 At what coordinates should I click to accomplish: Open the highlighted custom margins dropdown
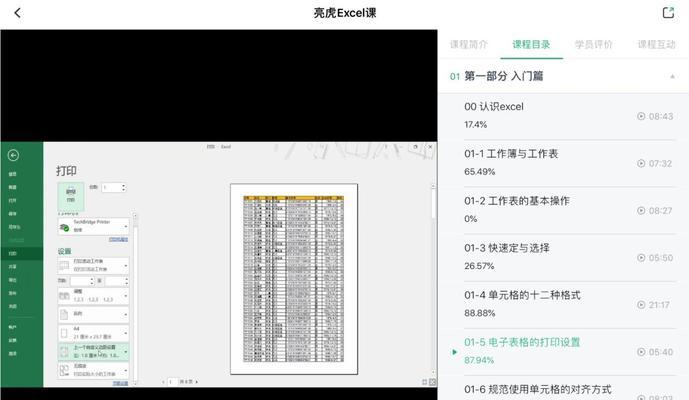pyautogui.click(x=94, y=351)
